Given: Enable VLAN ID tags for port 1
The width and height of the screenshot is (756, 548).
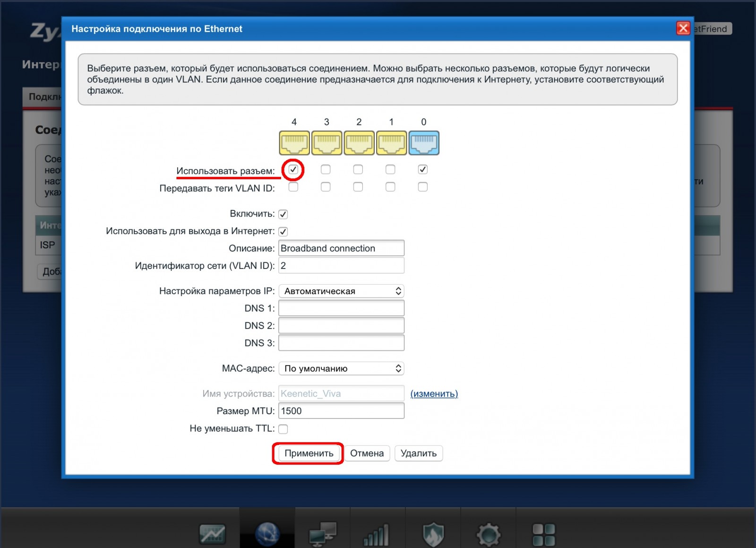Looking at the screenshot, I should click(x=390, y=187).
